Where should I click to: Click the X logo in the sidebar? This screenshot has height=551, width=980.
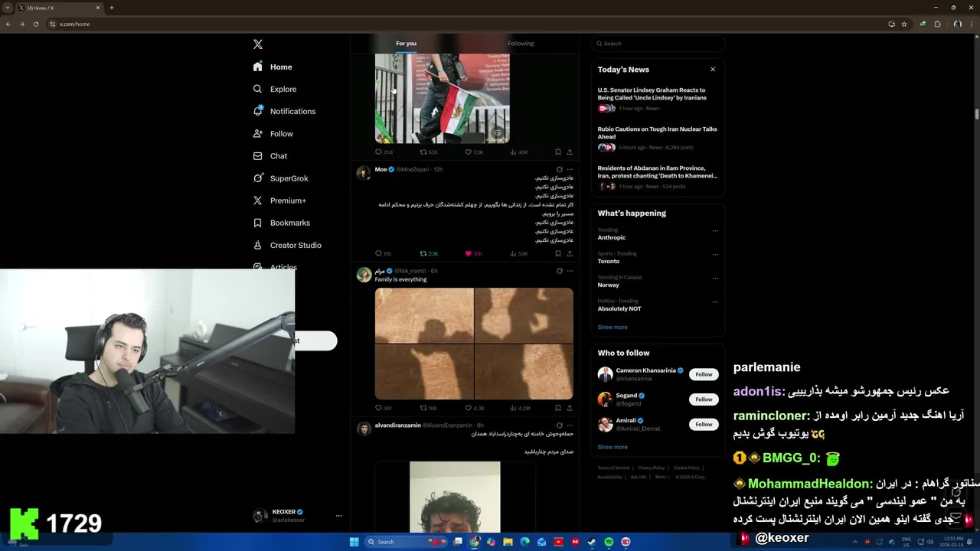[x=258, y=44]
